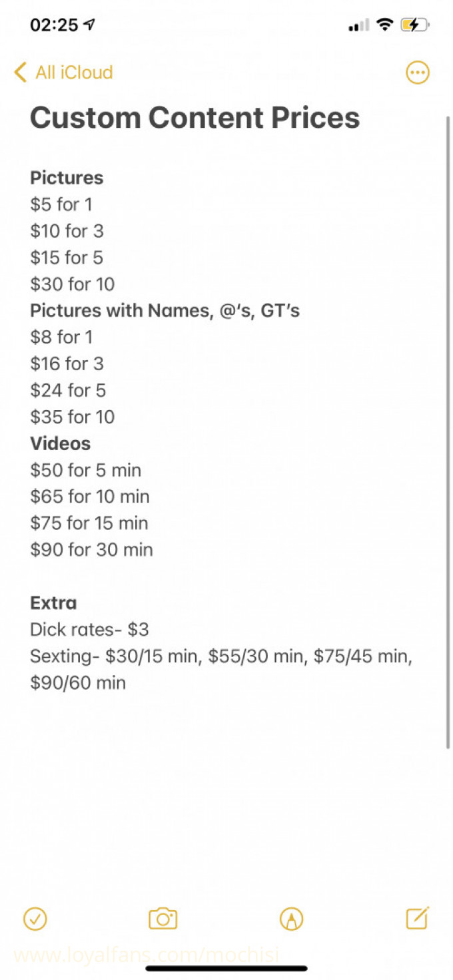Click the "$30 for 10" line
The width and height of the screenshot is (453, 980).
tap(72, 284)
